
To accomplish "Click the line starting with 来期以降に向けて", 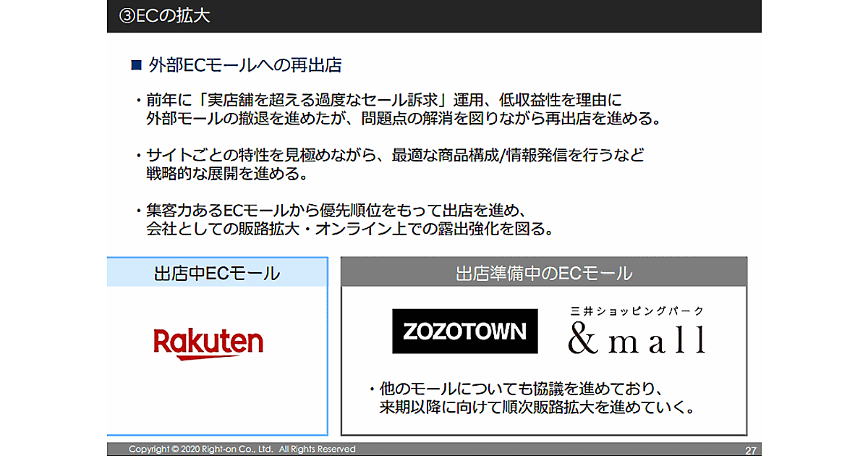I will pos(537,408).
